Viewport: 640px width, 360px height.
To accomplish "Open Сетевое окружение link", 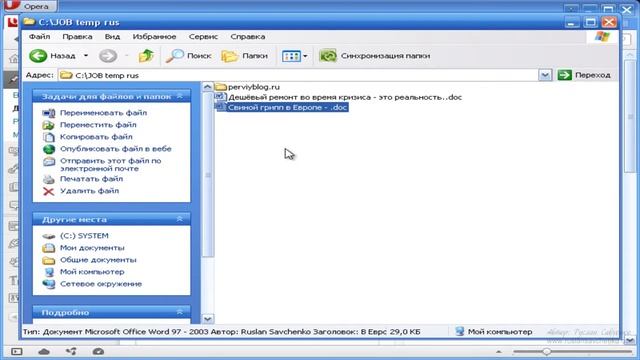I will point(101,284).
